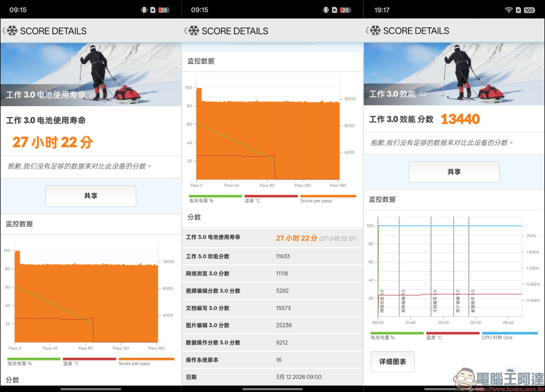Open the 详细图表 detailed chart view
This screenshot has width=545, height=392.
(392, 362)
